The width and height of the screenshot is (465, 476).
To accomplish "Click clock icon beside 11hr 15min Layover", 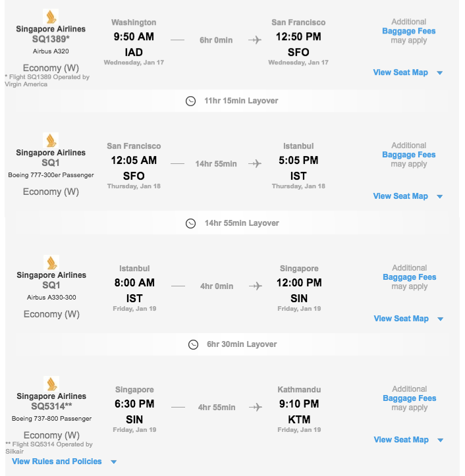I will click(x=191, y=101).
